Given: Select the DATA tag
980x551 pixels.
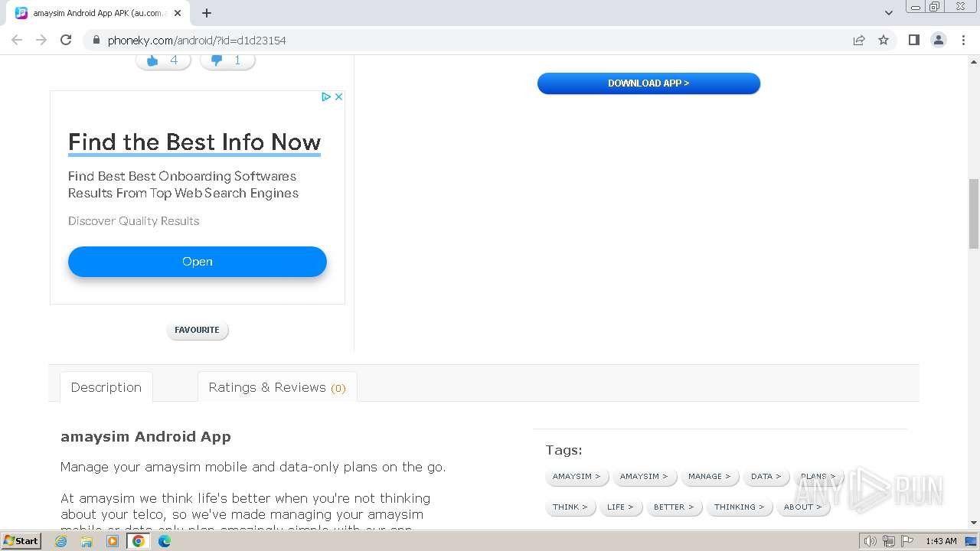Looking at the screenshot, I should point(766,476).
